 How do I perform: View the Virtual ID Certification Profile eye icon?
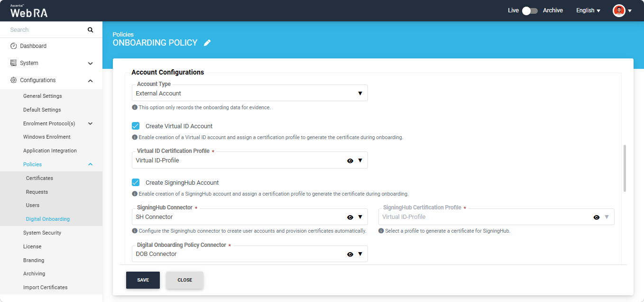(x=350, y=160)
